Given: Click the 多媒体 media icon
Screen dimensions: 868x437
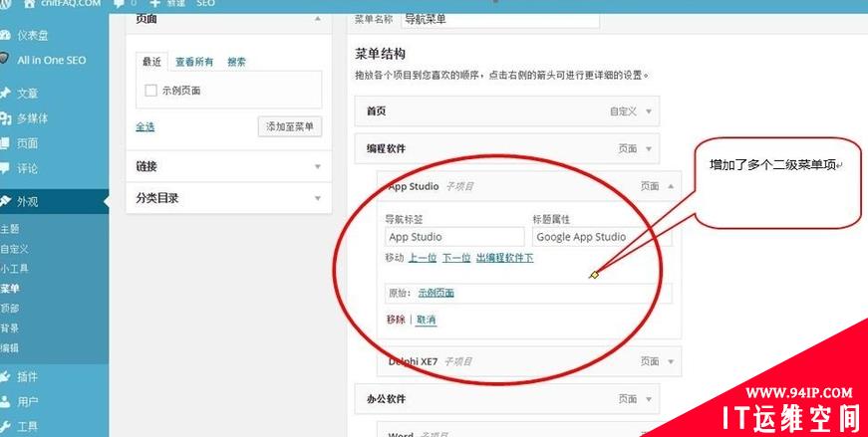Looking at the screenshot, I should coord(5,118).
